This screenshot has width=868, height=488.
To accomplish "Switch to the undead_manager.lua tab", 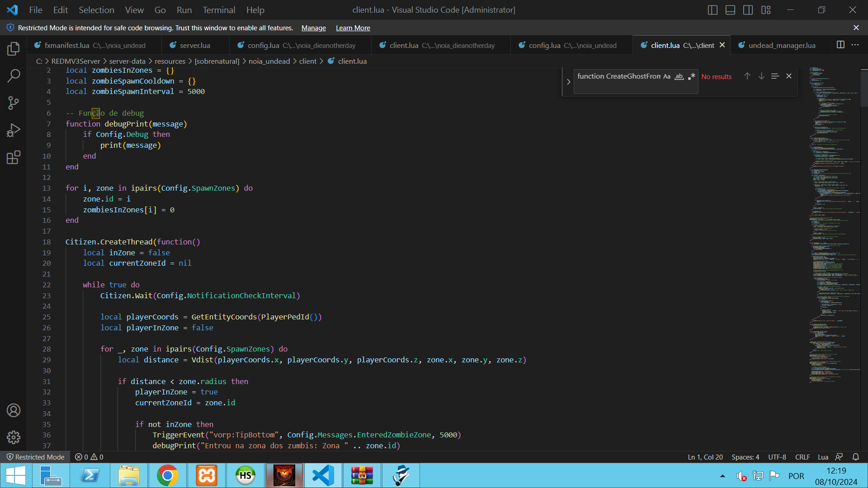I will pos(781,45).
